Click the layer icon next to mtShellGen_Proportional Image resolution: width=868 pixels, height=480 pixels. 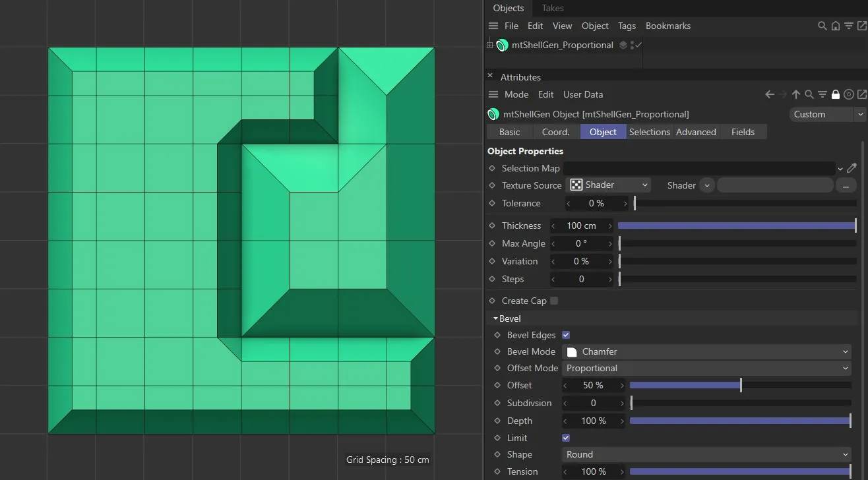[x=623, y=45]
